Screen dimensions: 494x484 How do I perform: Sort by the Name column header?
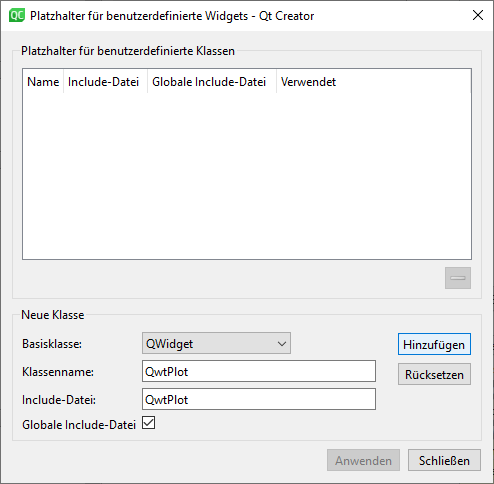coord(43,82)
